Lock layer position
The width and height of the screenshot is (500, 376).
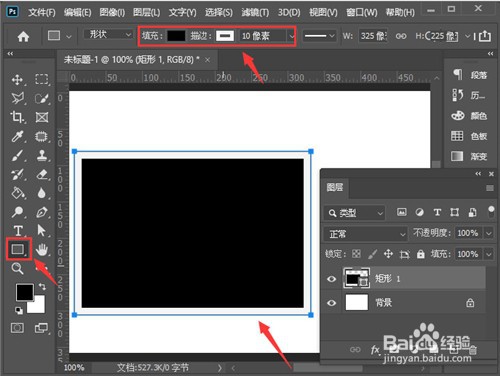[388, 254]
